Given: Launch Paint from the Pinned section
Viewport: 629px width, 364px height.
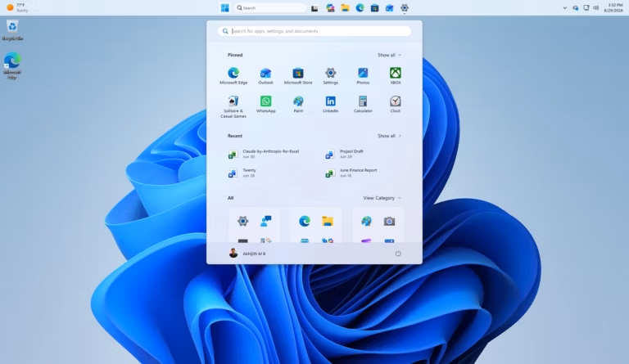Looking at the screenshot, I should [x=298, y=104].
